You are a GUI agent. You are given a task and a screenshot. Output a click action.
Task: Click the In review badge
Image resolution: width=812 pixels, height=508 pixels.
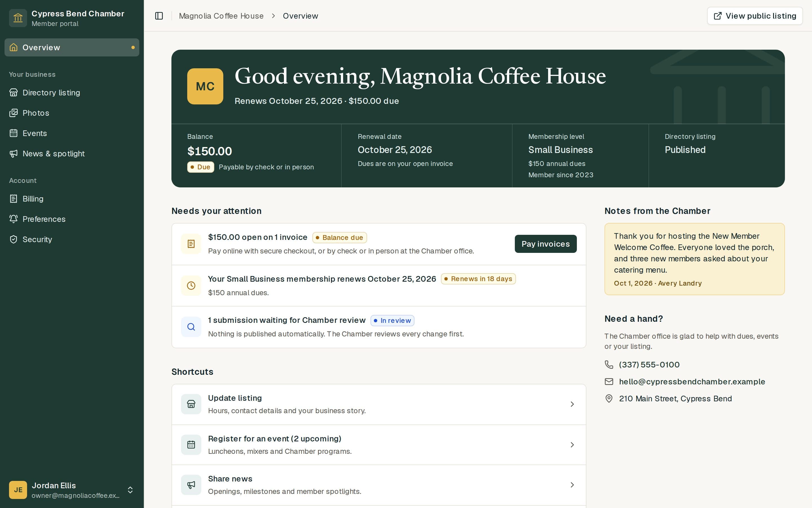[392, 321]
